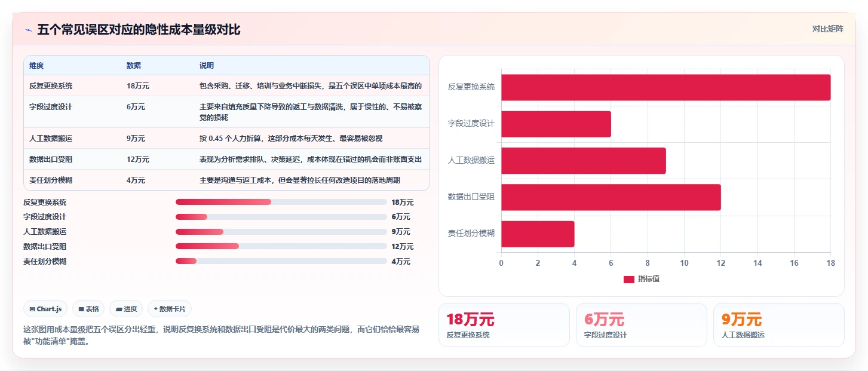868x371 pixels.
Task: Click the chart bar for 人工数据搬运
Action: coord(584,161)
